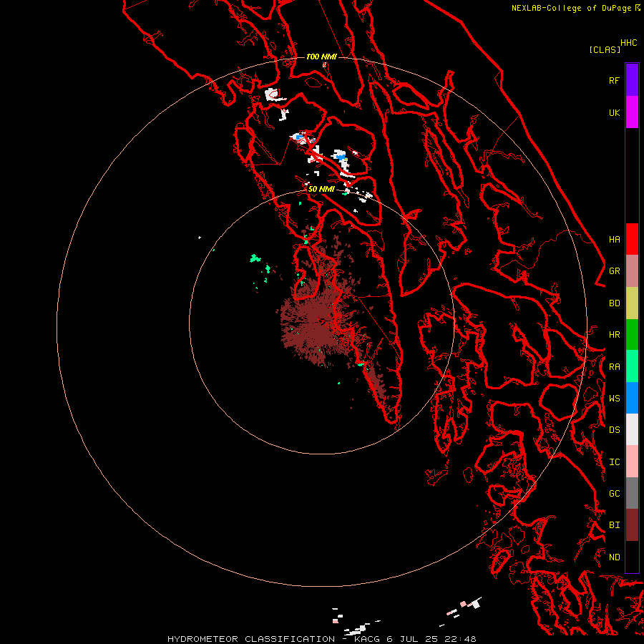Image resolution: width=644 pixels, height=644 pixels.
Task: Click the NEXLAB-College of DuPage credit text
Action: pos(576,8)
